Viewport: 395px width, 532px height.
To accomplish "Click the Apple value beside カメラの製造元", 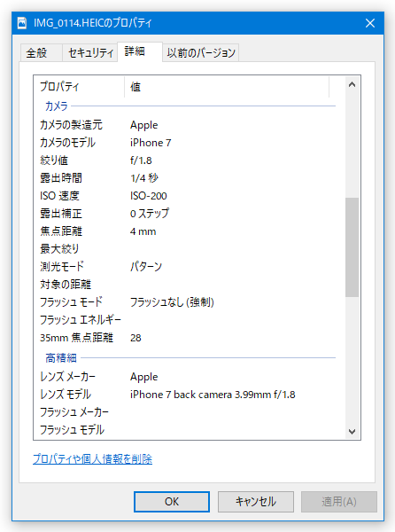I will pos(144,125).
